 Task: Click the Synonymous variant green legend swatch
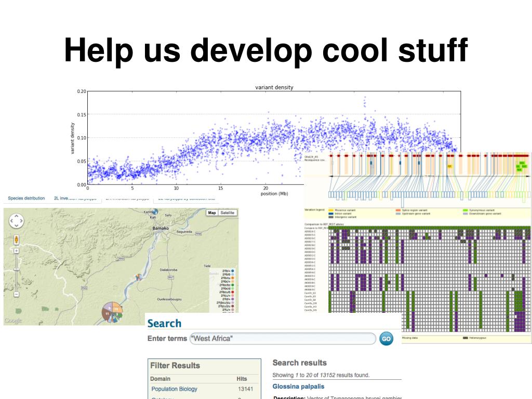click(x=465, y=210)
